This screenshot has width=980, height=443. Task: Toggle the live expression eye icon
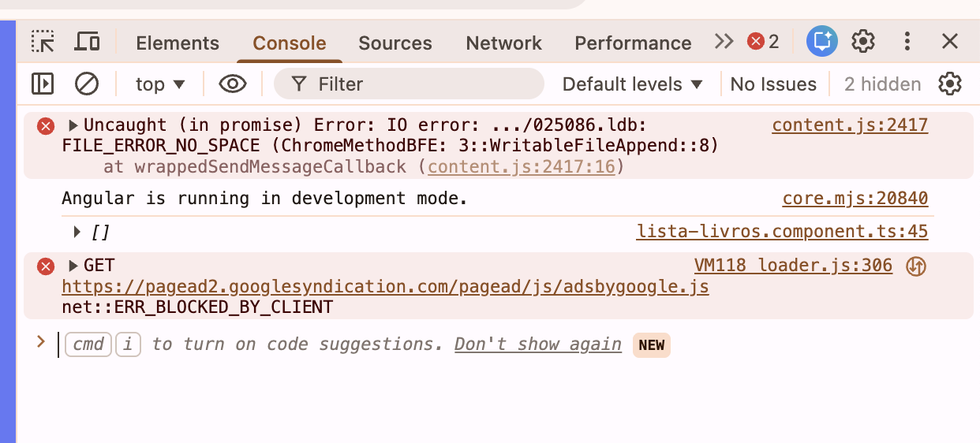(233, 84)
